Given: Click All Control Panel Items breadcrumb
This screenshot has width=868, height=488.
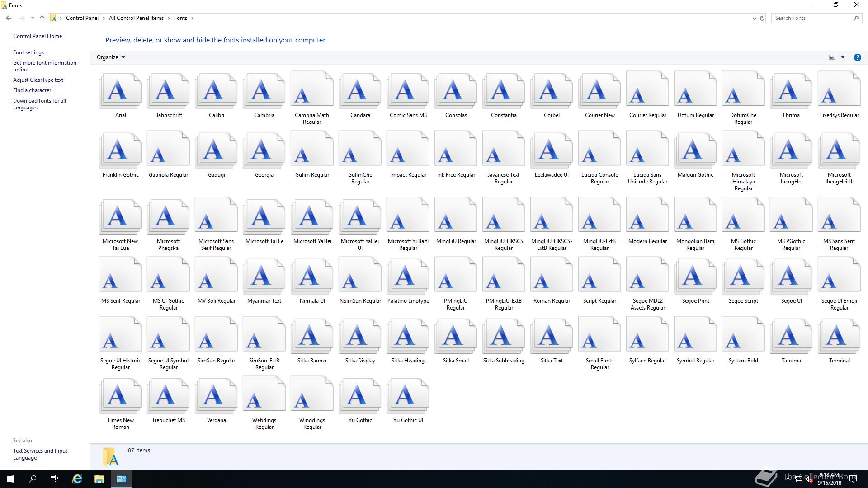Looking at the screenshot, I should (x=136, y=18).
